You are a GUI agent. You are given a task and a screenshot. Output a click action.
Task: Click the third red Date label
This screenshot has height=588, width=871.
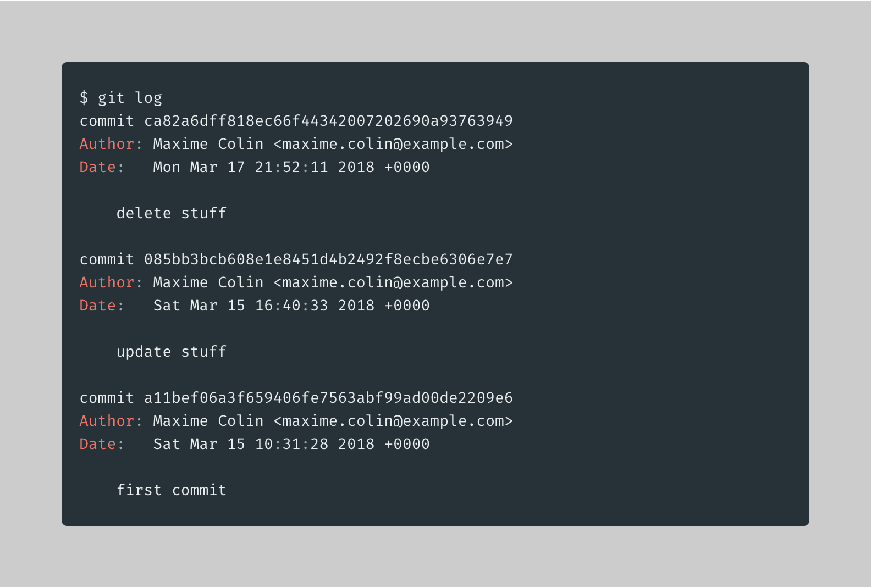click(x=98, y=444)
